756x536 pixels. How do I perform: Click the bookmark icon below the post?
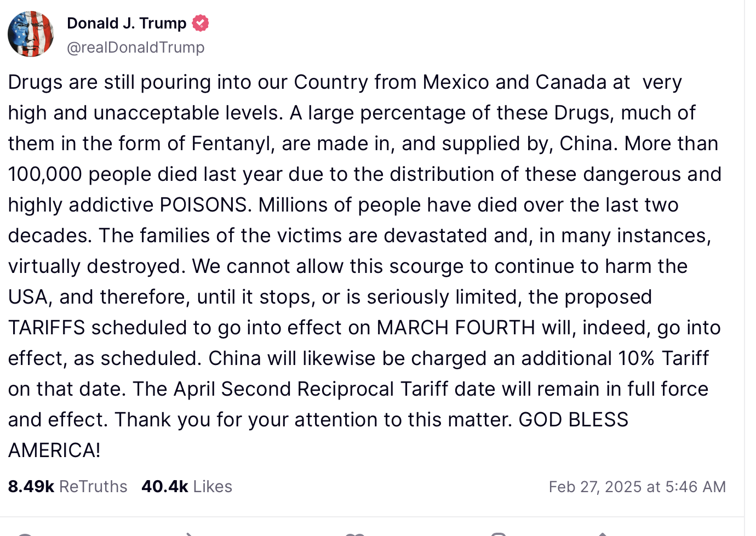pos(498,534)
